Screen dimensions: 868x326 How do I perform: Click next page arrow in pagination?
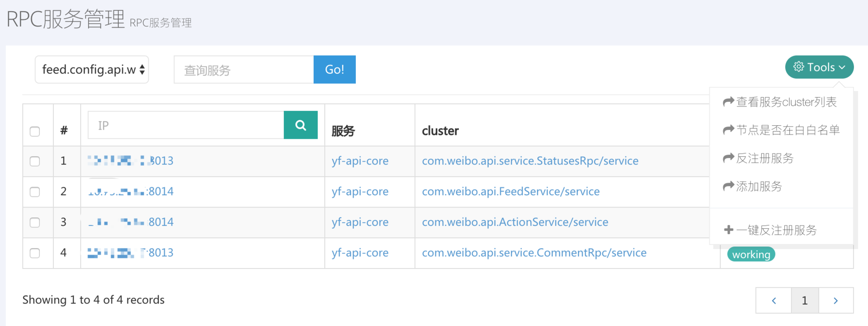pyautogui.click(x=835, y=301)
